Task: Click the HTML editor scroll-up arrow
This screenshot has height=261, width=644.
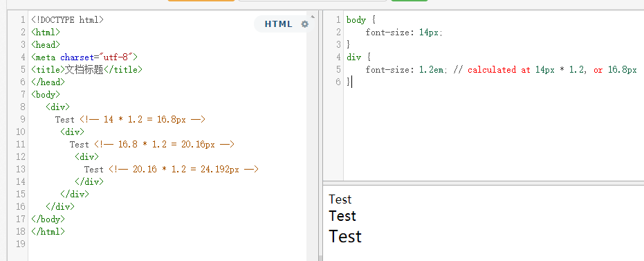Action: tap(312, 17)
